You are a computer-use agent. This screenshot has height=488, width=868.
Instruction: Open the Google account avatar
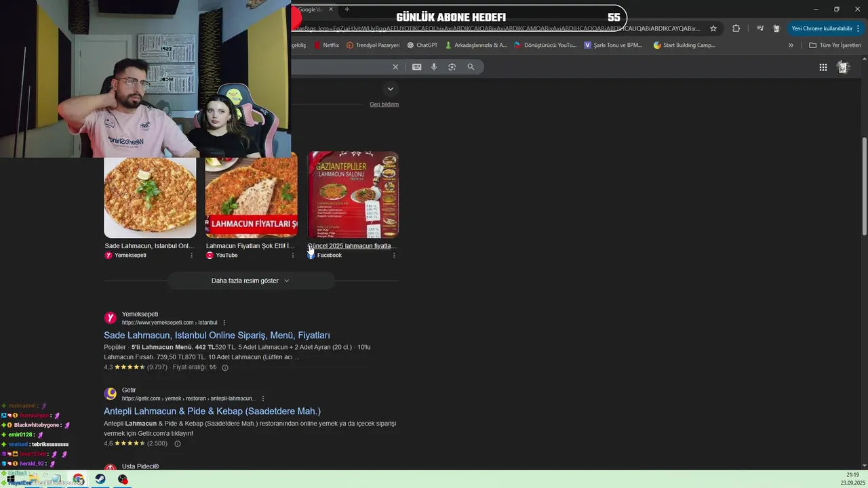[843, 67]
